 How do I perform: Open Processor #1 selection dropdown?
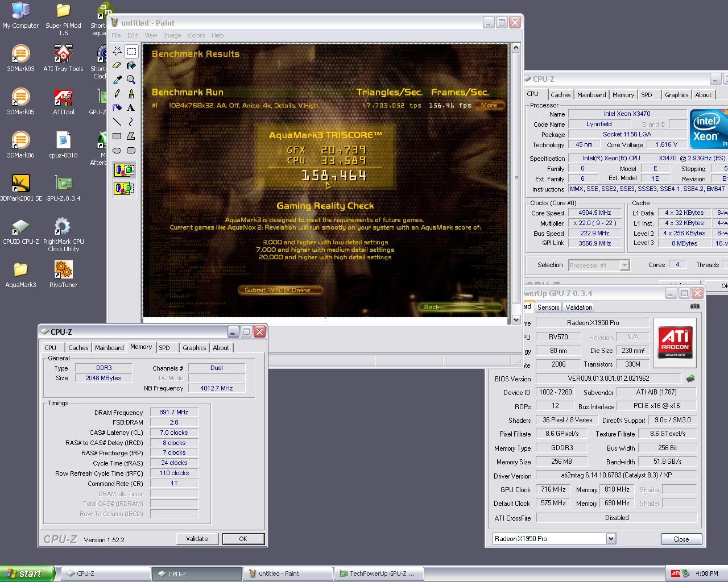[x=624, y=265]
